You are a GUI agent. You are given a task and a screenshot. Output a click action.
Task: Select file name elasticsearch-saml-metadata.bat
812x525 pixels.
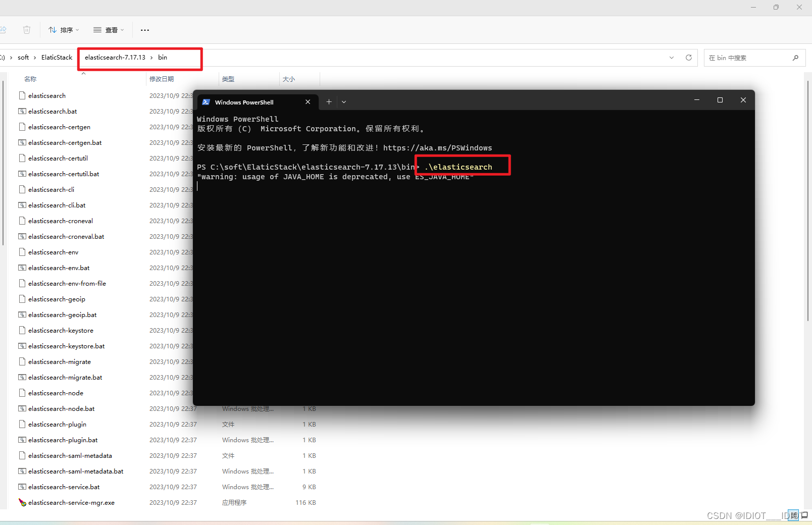[76, 471]
